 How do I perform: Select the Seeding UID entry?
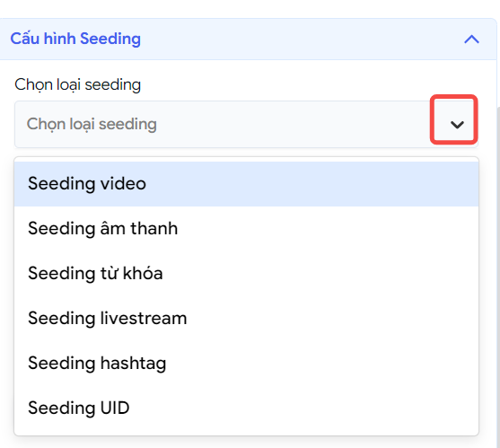246,408
